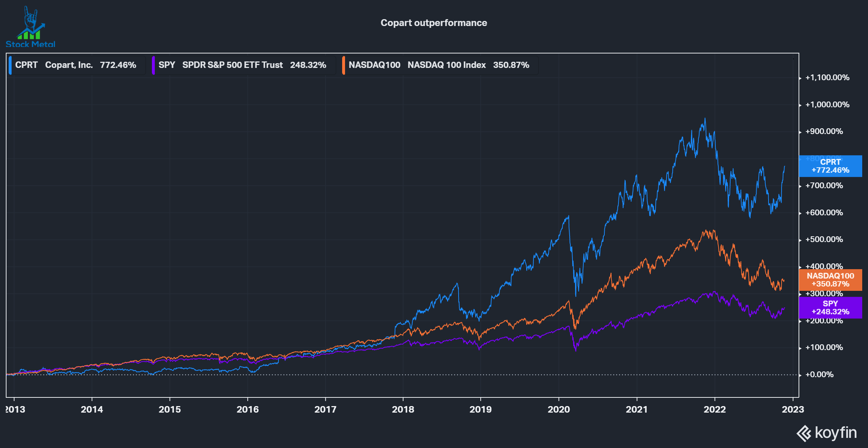This screenshot has height=448, width=868.
Task: Click the purple SPY color bar in legend
Action: click(x=153, y=65)
